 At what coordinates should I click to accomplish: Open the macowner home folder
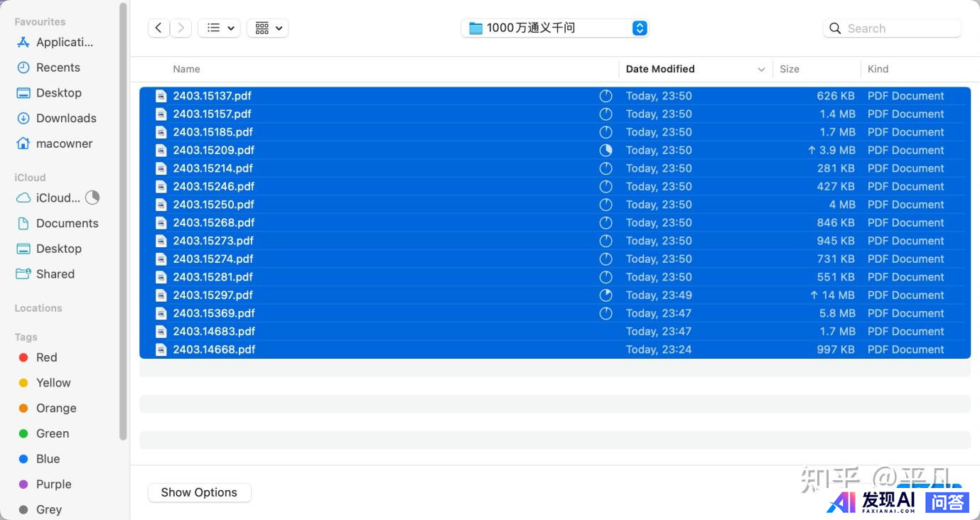pos(55,143)
